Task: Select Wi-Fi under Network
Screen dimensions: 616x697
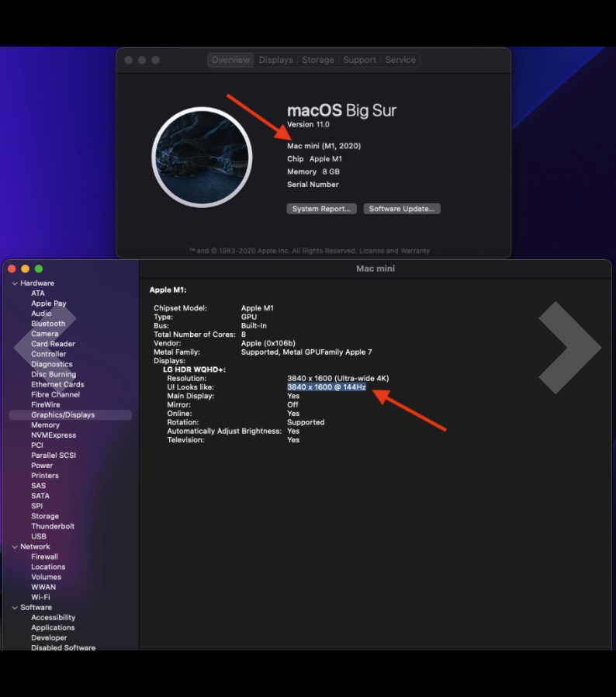Action: coord(40,598)
